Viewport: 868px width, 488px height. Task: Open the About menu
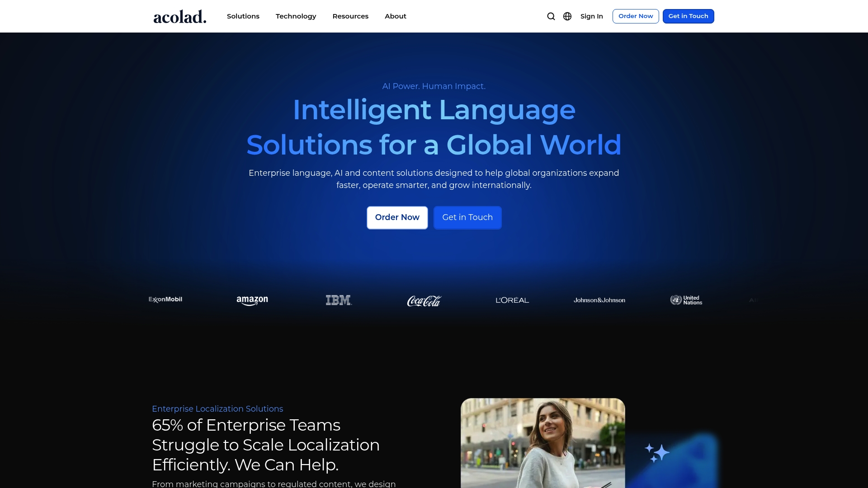click(x=396, y=16)
